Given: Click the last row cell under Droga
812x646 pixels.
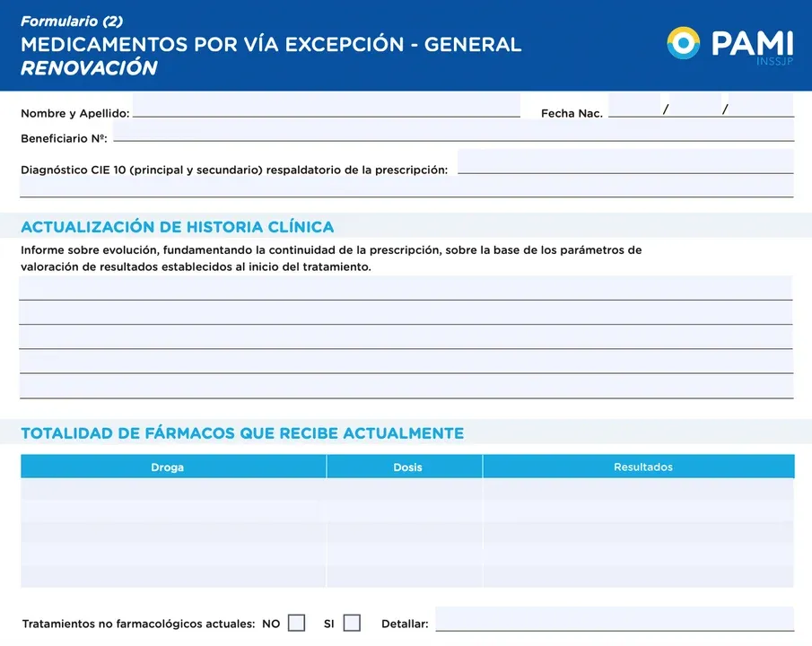Looking at the screenshot, I should (x=173, y=576).
